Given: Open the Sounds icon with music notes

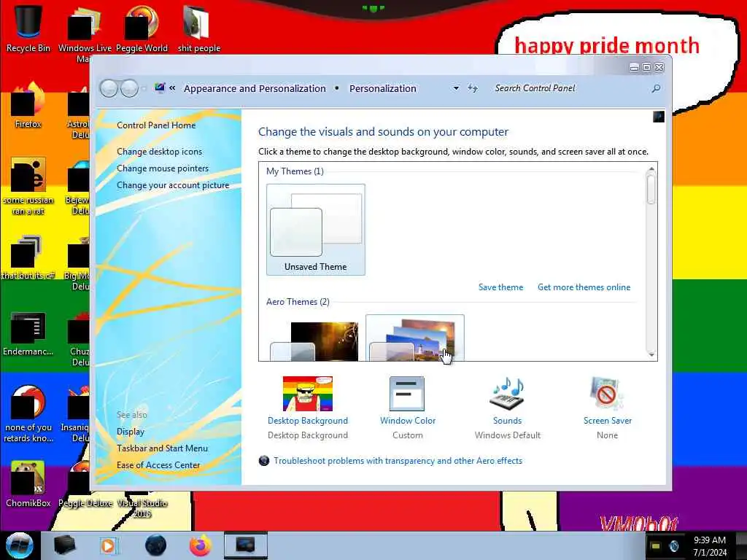Looking at the screenshot, I should click(x=507, y=394).
